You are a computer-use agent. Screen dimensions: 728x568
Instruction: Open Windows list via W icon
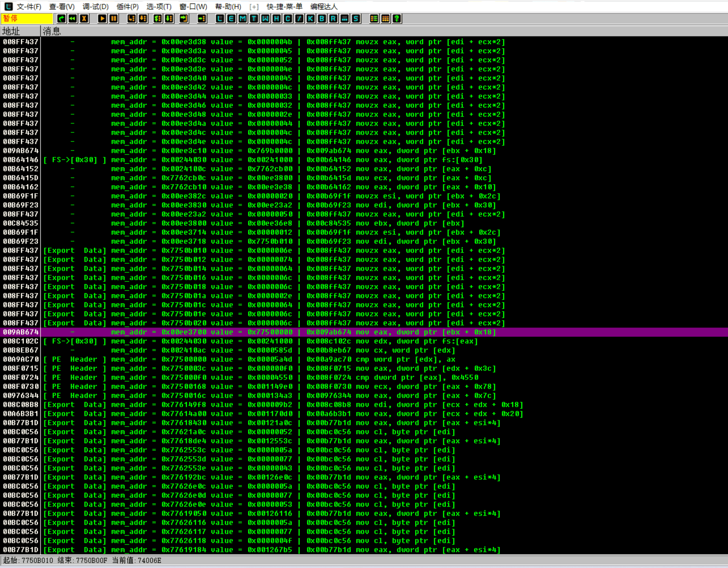tap(265, 19)
